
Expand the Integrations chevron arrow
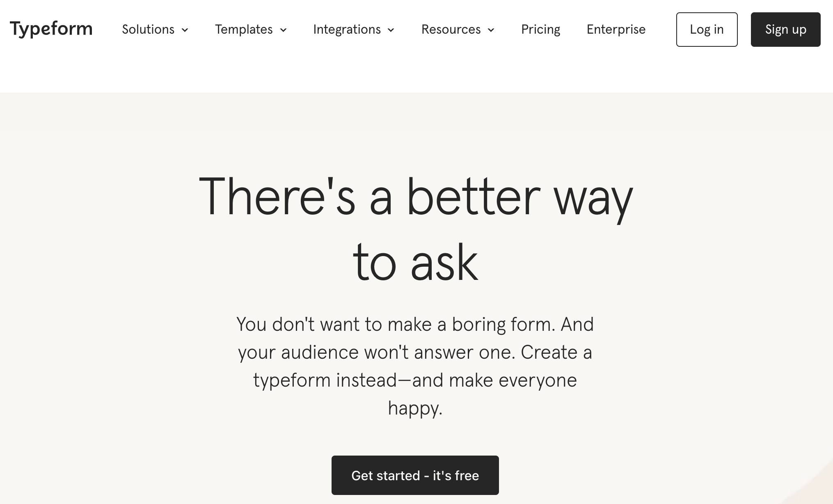click(391, 30)
